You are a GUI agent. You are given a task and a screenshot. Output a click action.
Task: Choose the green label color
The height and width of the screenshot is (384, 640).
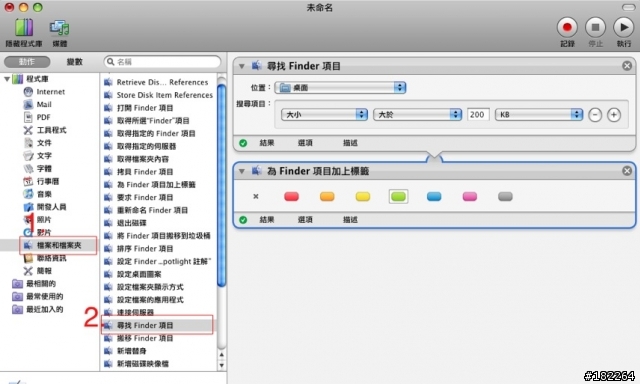[x=398, y=197]
